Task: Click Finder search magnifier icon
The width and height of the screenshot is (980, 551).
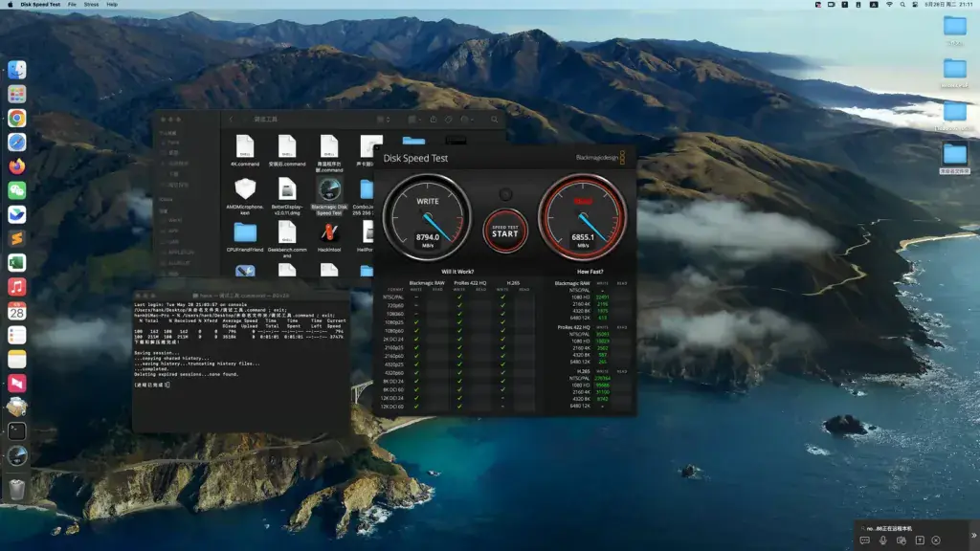Action: [x=495, y=120]
